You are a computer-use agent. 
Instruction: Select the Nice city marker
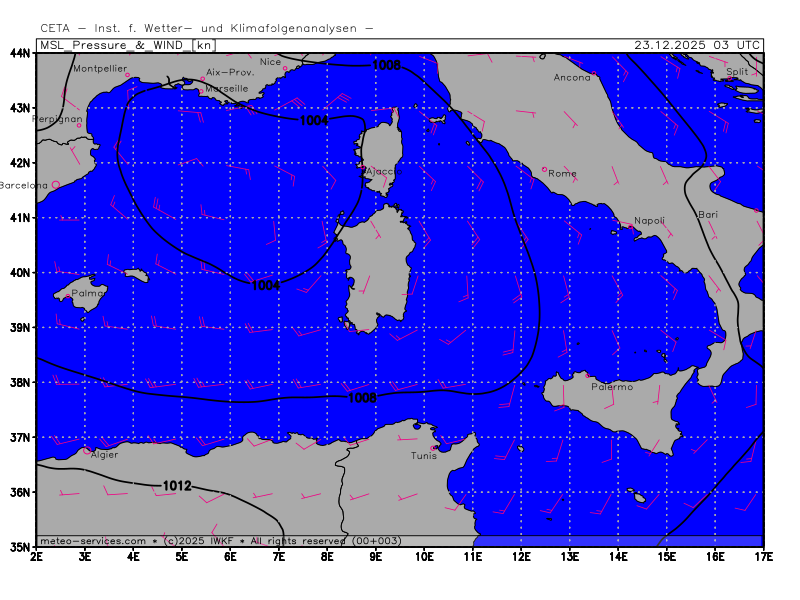(285, 68)
